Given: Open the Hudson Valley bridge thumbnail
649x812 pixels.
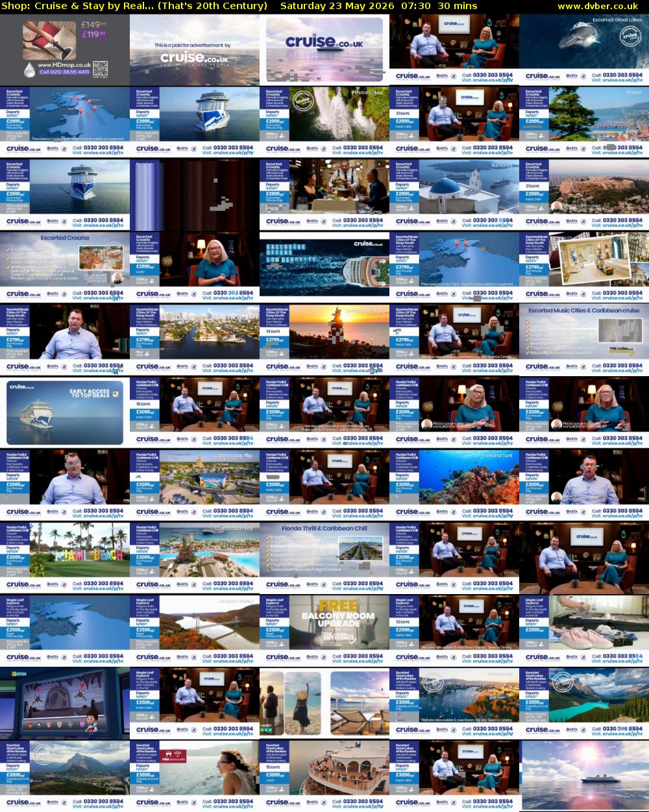Looking at the screenshot, I should coord(195,631).
